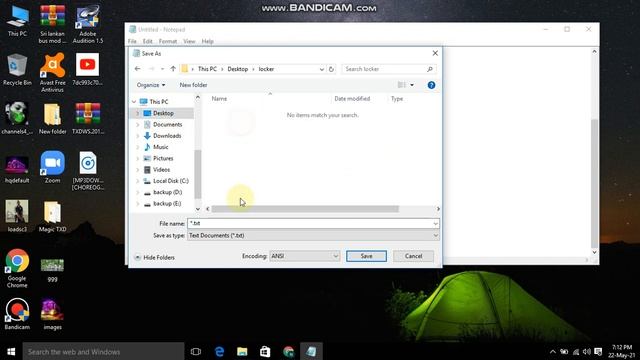
Task: Select the Recycle Bin desktop icon
Action: coord(17,70)
